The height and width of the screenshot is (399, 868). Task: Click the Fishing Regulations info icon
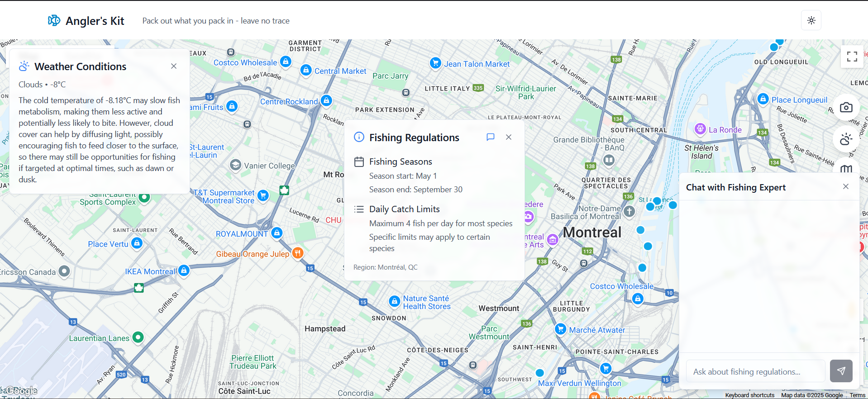[x=359, y=137]
